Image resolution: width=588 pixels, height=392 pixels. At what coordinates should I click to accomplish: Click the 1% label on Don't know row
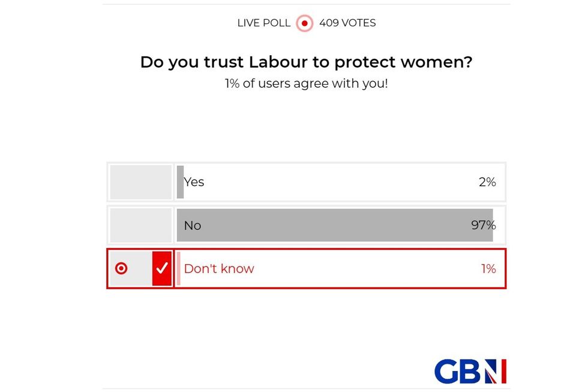(x=487, y=268)
